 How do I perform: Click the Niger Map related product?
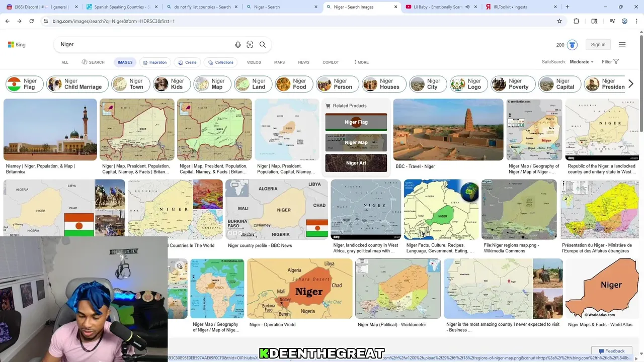pos(356,143)
